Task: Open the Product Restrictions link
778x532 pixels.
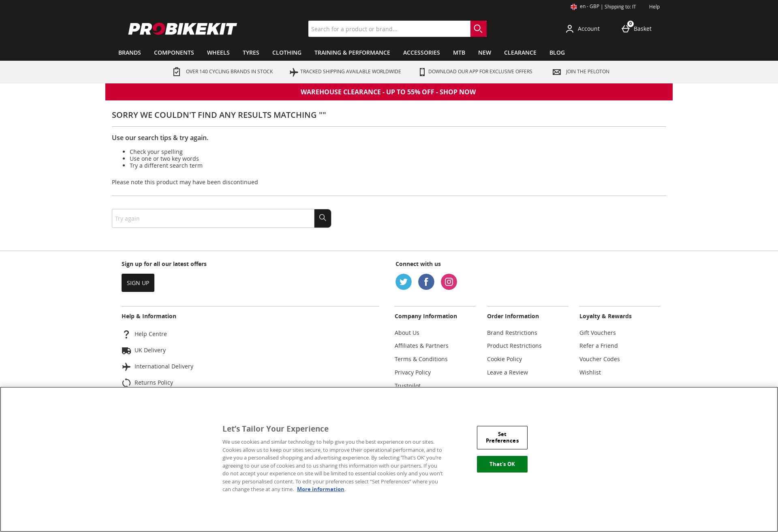Action: point(514,346)
